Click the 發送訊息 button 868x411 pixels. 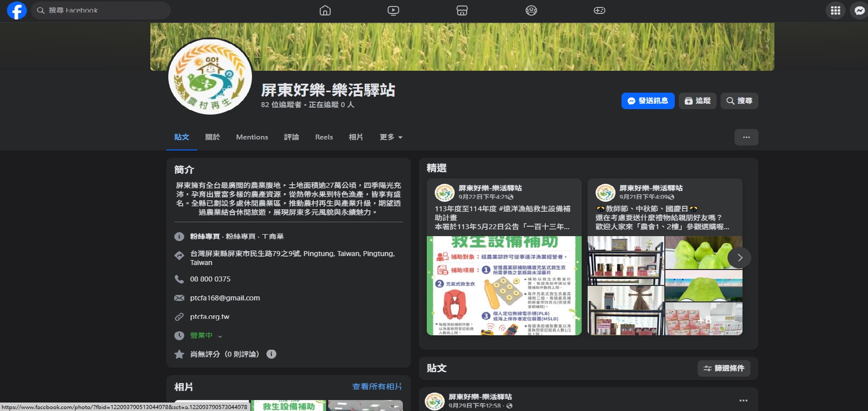tap(647, 101)
